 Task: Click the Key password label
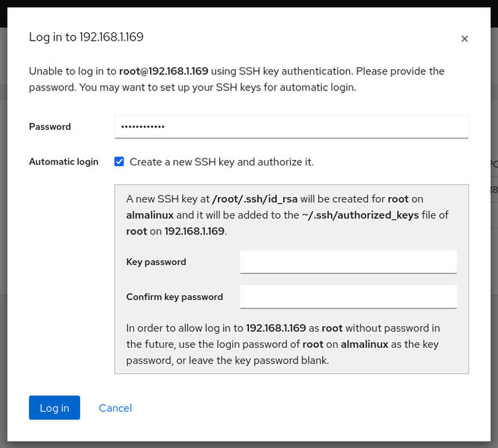156,262
